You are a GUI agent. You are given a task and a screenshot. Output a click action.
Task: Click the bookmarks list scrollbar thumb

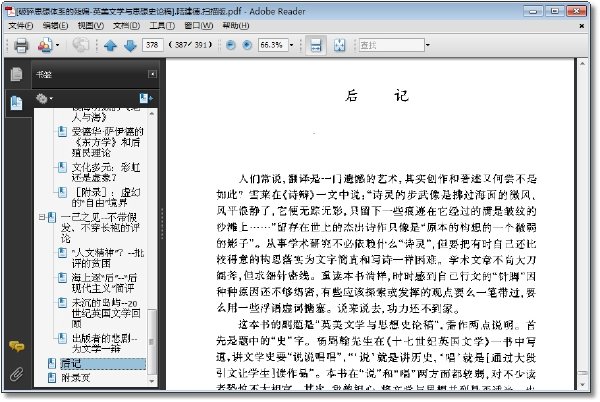pos(152,341)
